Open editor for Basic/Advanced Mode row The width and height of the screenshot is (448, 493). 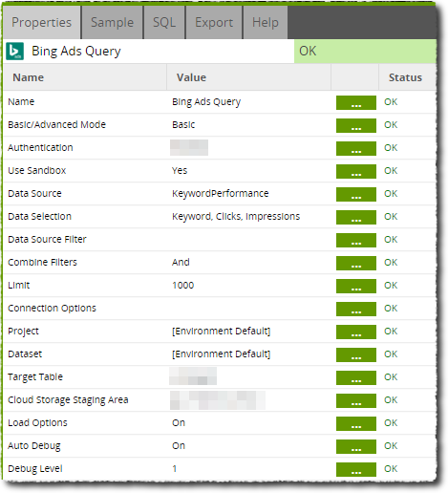[x=356, y=125]
